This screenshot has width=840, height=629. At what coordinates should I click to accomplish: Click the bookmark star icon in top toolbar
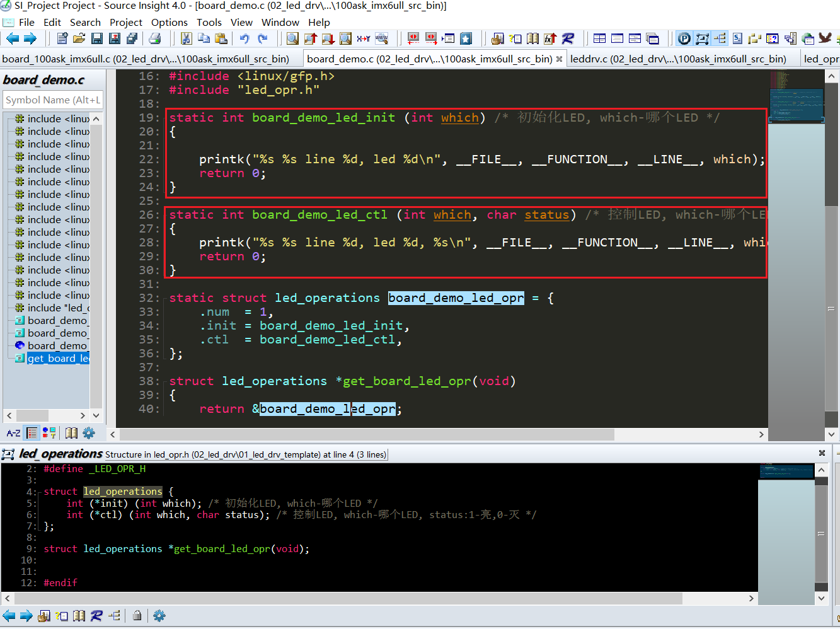(x=466, y=38)
